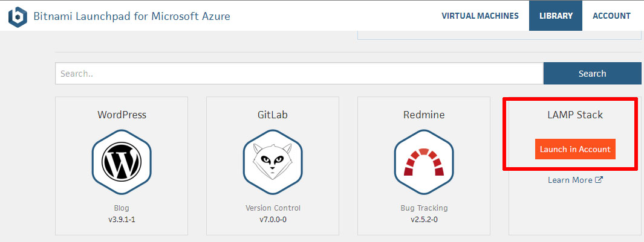Click the Blog category label
644x242 pixels.
point(122,208)
